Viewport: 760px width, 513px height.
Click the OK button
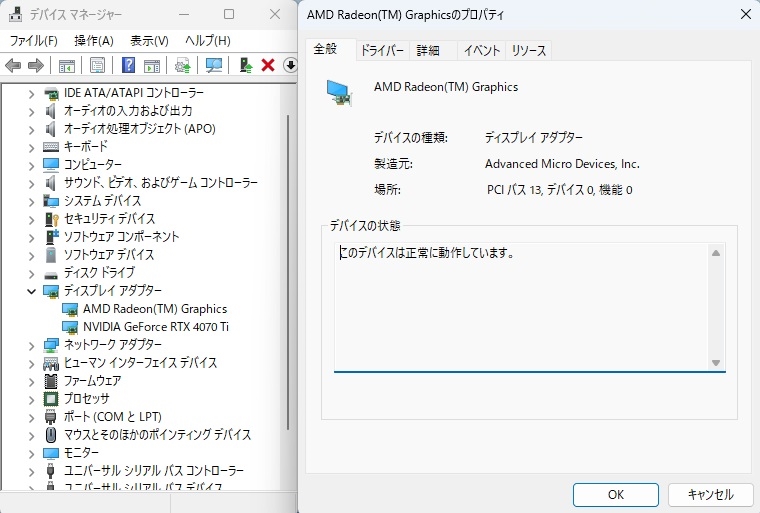tap(616, 495)
